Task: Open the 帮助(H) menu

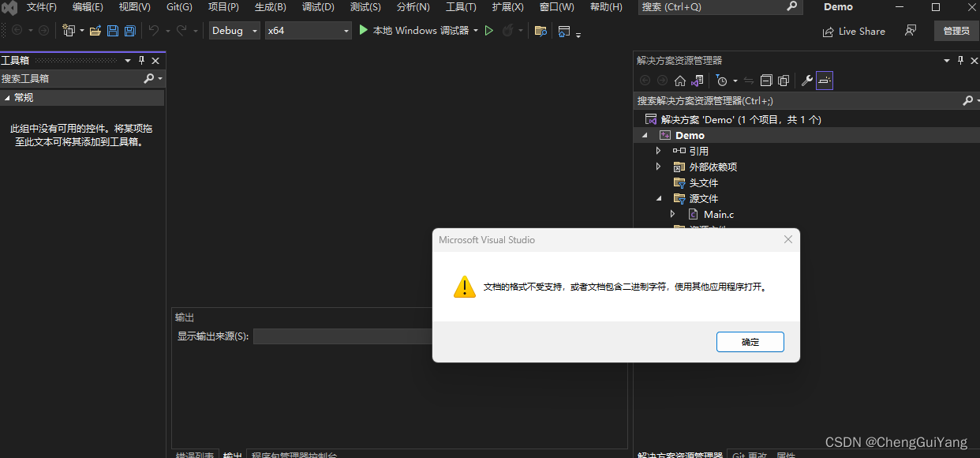Action: [605, 7]
